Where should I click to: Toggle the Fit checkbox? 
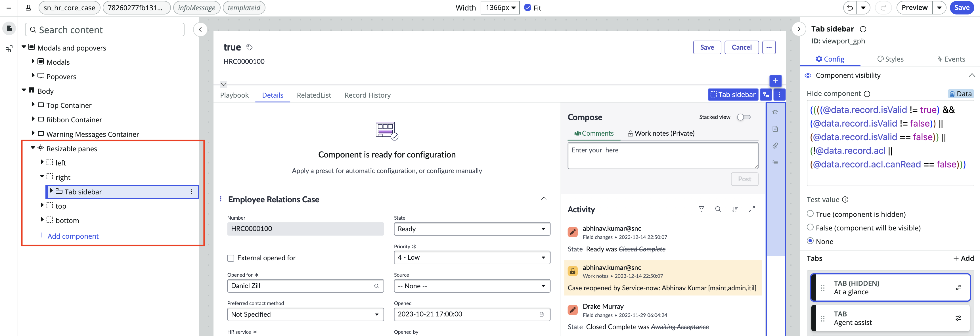(528, 8)
